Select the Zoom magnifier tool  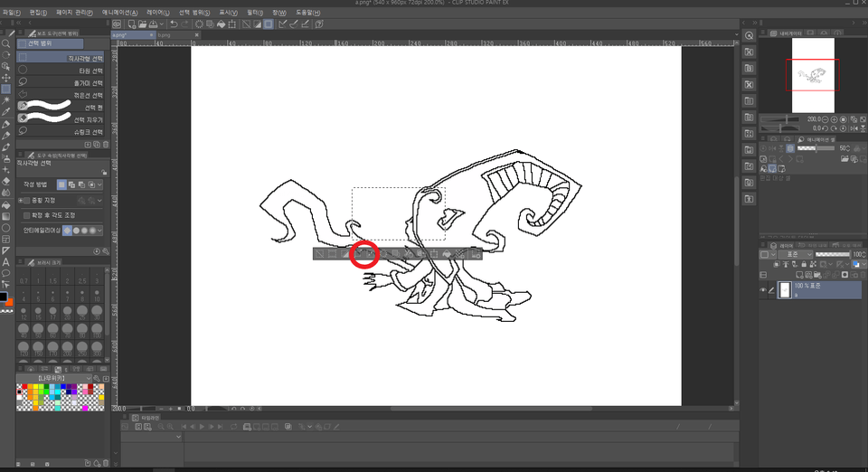(6, 43)
